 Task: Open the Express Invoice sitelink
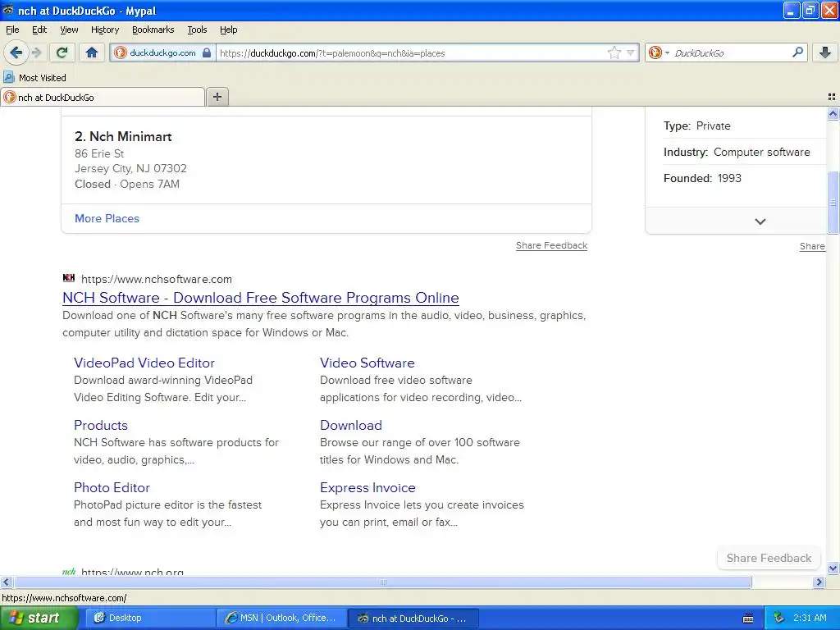click(367, 487)
